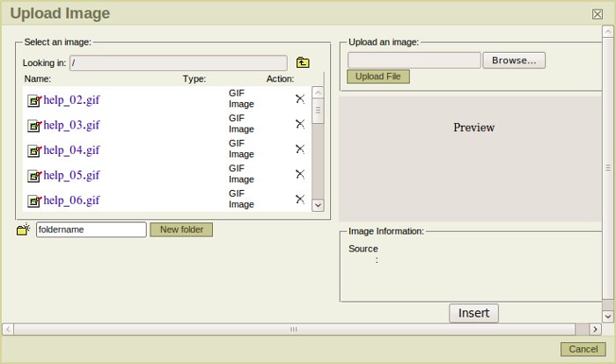
Task: Click the Upload File button
Action: pyautogui.click(x=378, y=76)
